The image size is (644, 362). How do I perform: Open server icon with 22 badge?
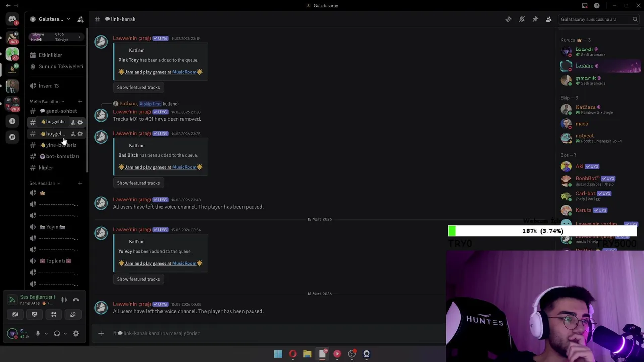[x=12, y=53]
